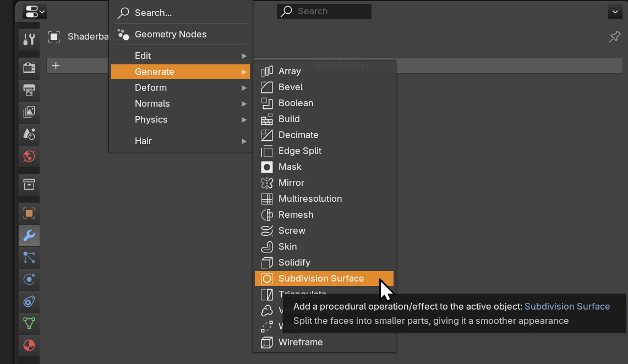The image size is (628, 364).
Task: Click the Shaderball object icon
Action: click(x=54, y=37)
